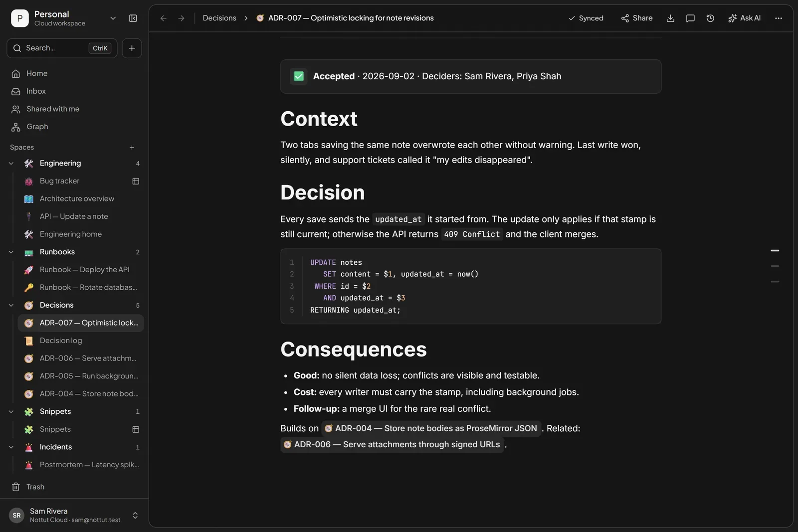Collapse the Decisions space

point(11,305)
